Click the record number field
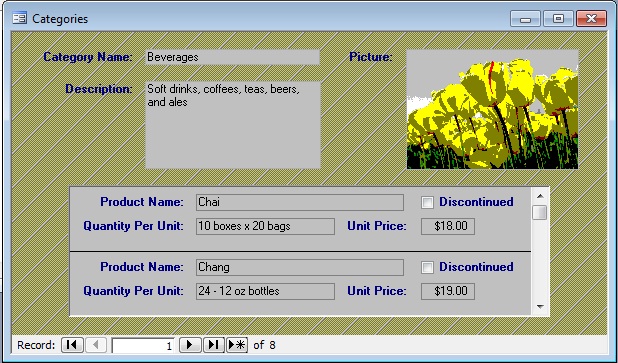The width and height of the screenshot is (618, 363). [143, 345]
